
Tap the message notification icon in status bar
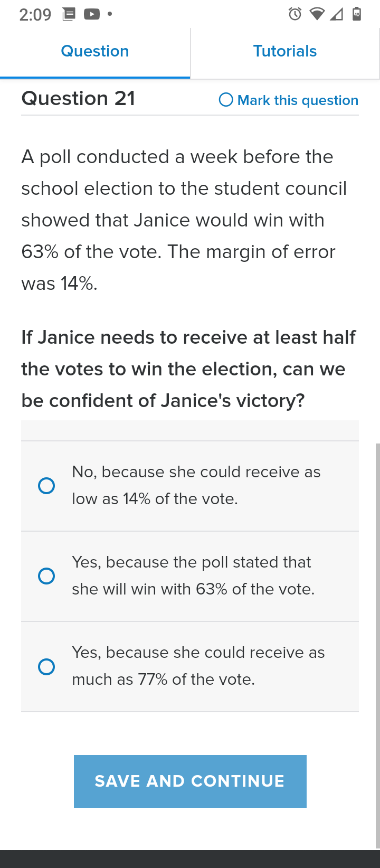tap(69, 14)
